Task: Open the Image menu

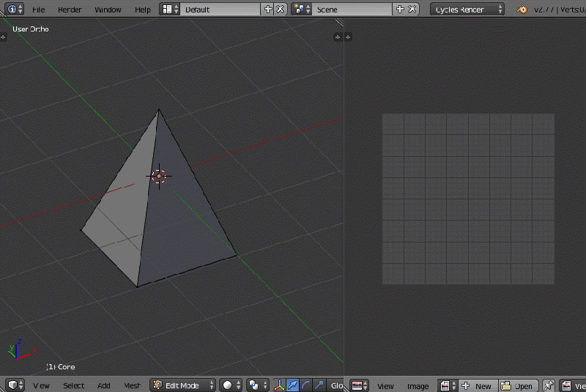Action: [418, 386]
